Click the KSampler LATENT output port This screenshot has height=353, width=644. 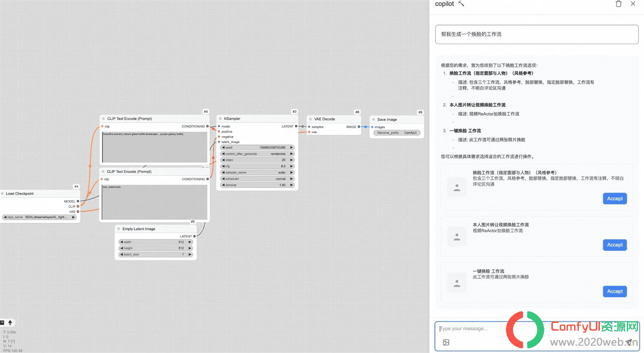(x=296, y=126)
